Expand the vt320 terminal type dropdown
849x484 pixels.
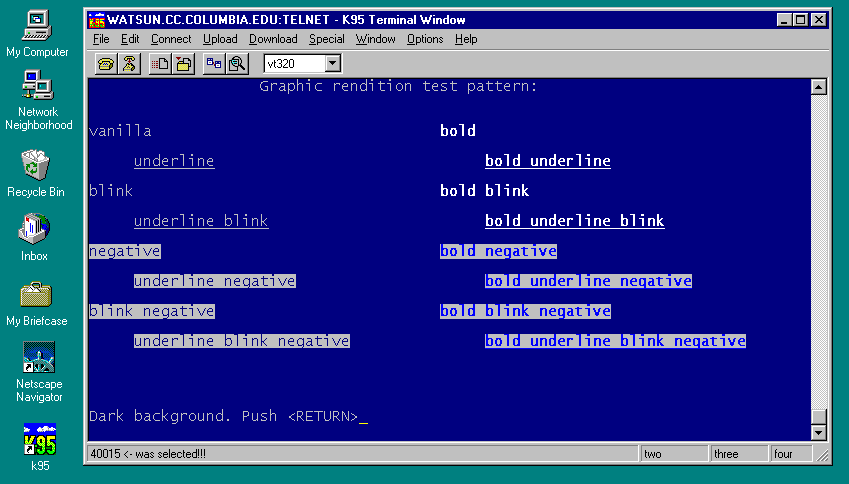333,64
